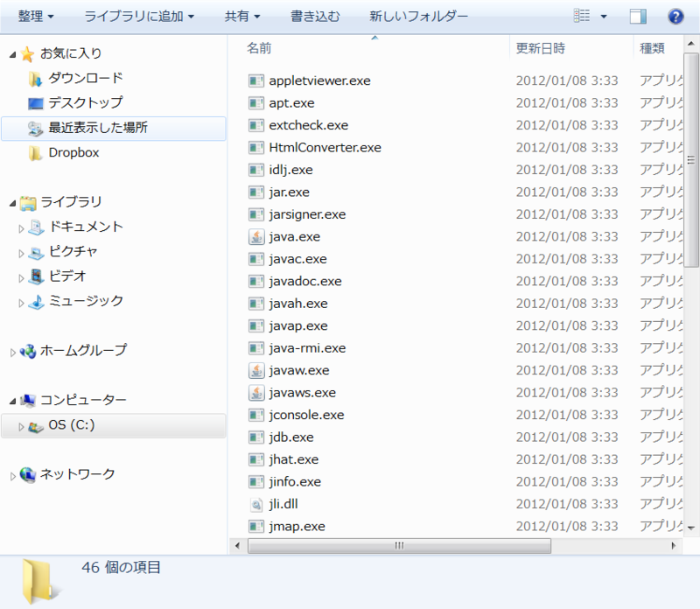Click the horizontal scrollbar right arrow

click(x=674, y=545)
